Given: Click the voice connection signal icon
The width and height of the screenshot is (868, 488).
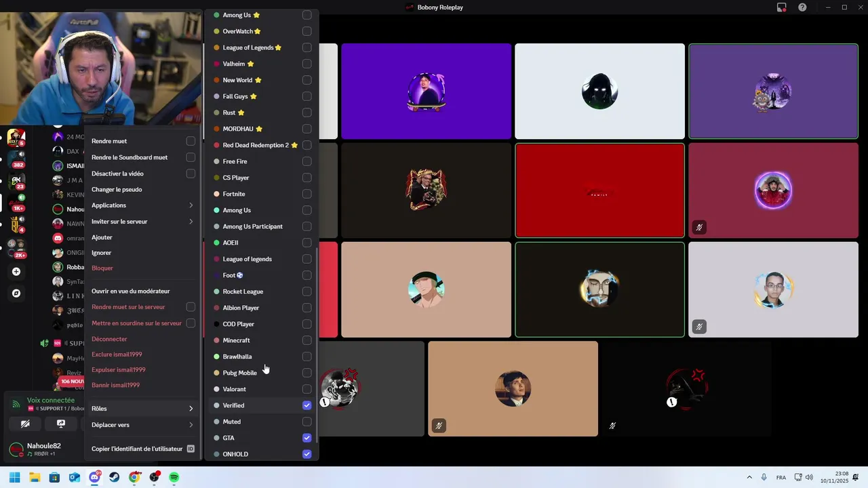Looking at the screenshot, I should 16,404.
